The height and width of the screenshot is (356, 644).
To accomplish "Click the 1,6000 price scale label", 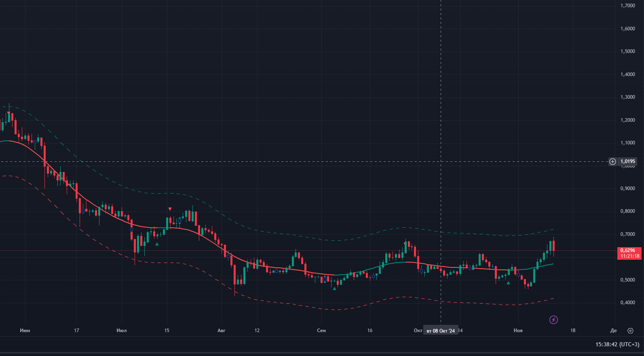I will pyautogui.click(x=628, y=29).
